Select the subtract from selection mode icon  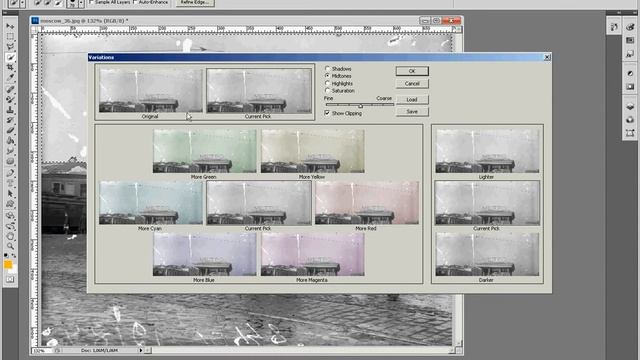pos(58,3)
